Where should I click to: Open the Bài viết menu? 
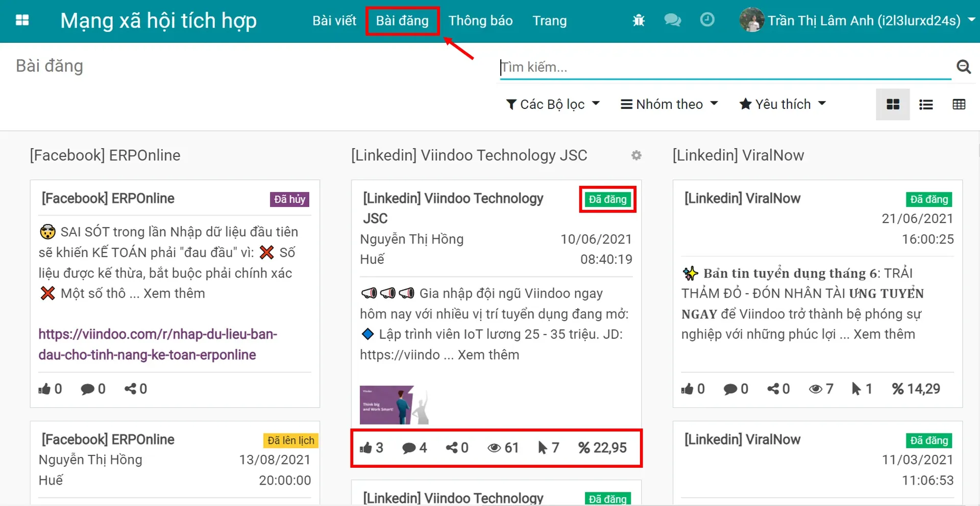(x=334, y=20)
